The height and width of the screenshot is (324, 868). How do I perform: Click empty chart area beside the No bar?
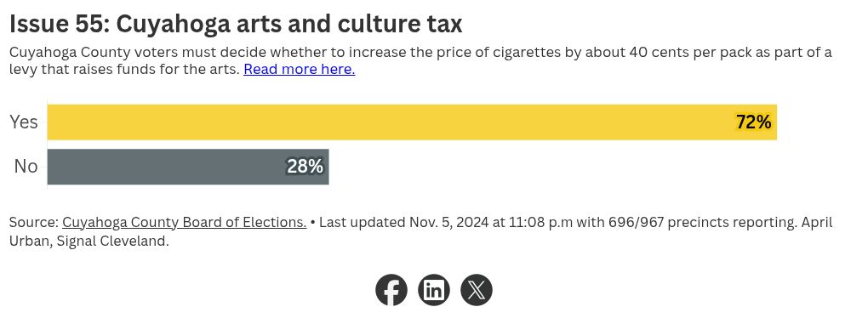pyautogui.click(x=554, y=167)
